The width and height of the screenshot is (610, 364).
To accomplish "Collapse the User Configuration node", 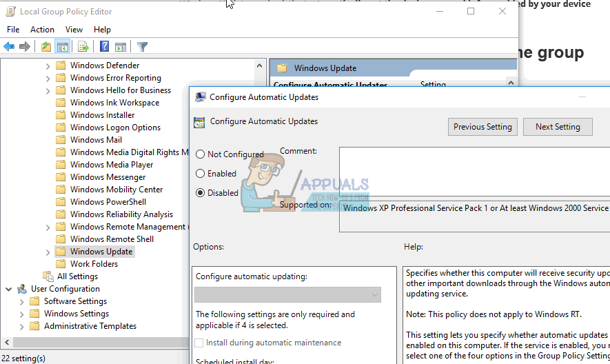I will [x=8, y=290].
